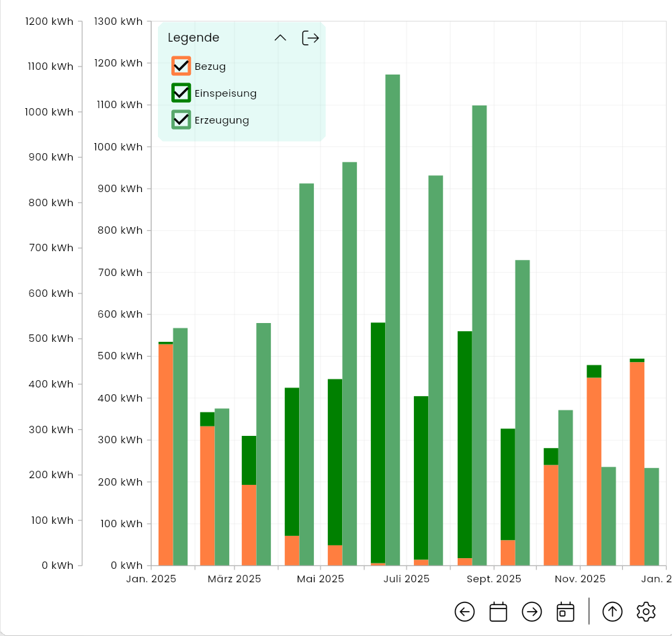This screenshot has width=672, height=636.
Task: Click the März 2025 axis label
Action: pos(234,579)
